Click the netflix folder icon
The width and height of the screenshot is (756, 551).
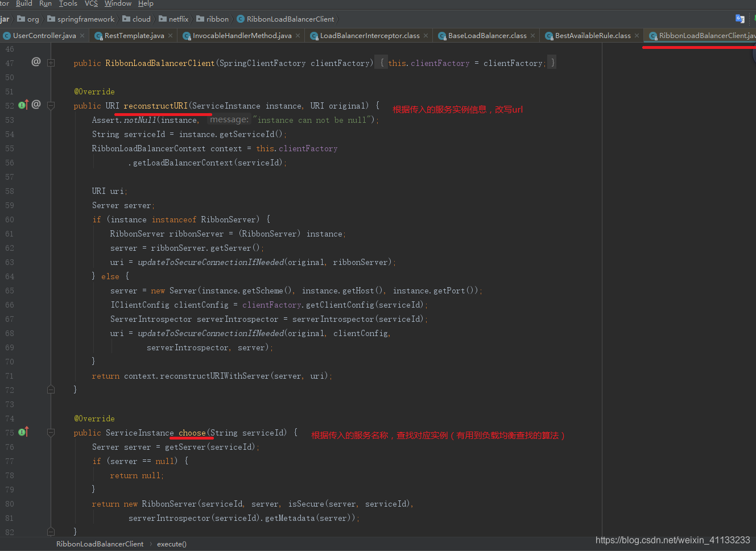point(163,19)
